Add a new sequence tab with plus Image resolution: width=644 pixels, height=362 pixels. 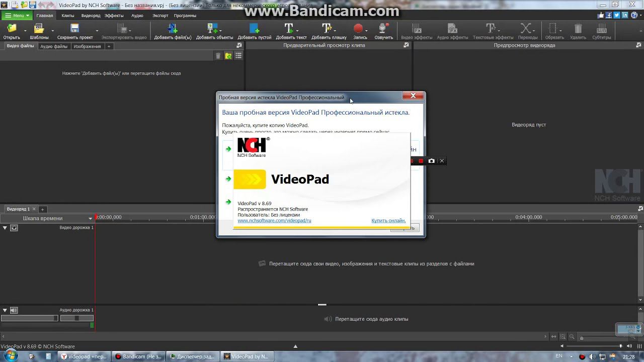tap(43, 209)
